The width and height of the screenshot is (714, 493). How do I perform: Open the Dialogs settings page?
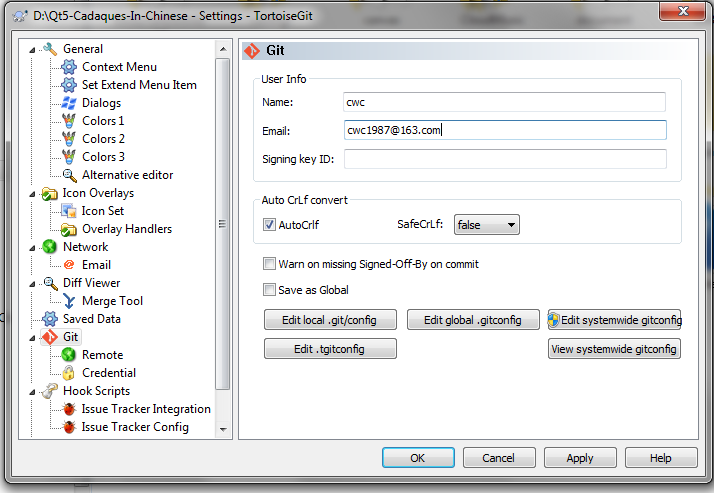coord(101,103)
